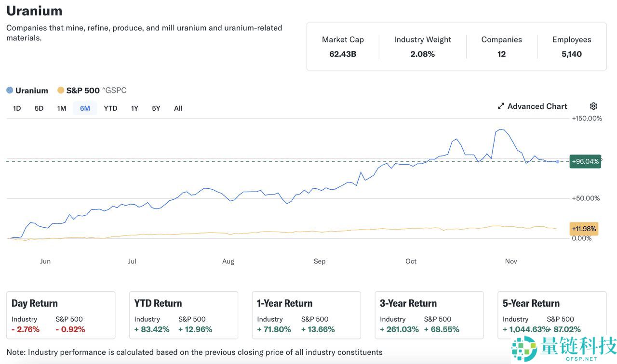Click the YTD Return card
Image resolution: width=617 pixels, height=364 pixels.
click(184, 315)
